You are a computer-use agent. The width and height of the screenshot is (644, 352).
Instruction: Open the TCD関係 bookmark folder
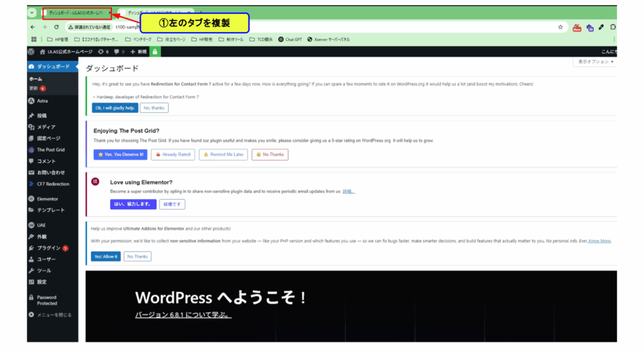pos(261,40)
